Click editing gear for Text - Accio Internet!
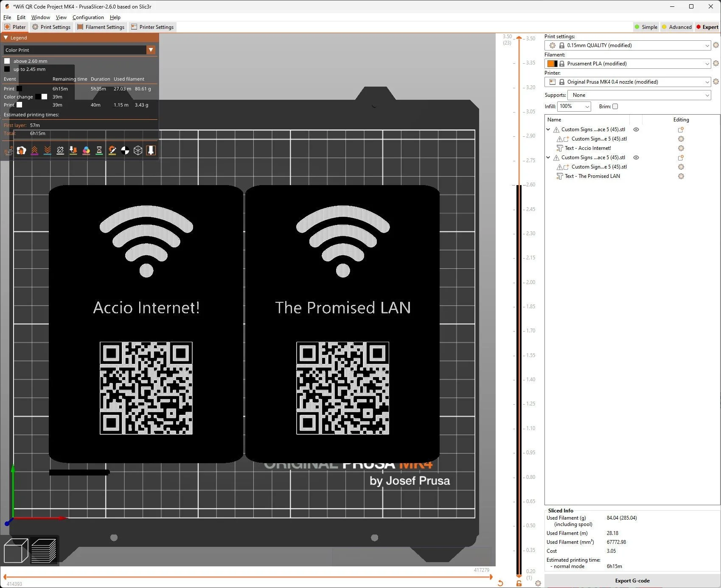Viewport: 721px width, 588px height. pos(681,148)
